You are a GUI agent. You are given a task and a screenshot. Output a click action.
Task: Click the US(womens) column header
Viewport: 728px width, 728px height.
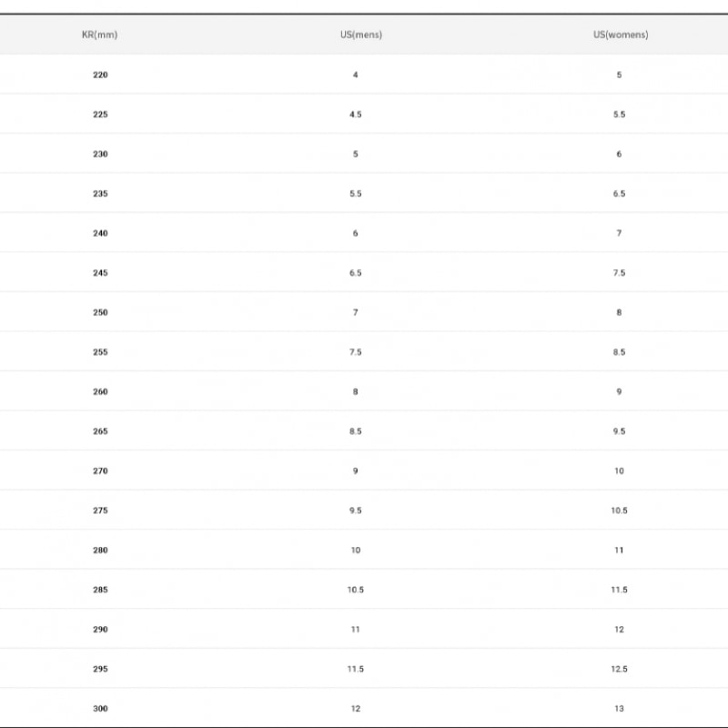(x=621, y=35)
